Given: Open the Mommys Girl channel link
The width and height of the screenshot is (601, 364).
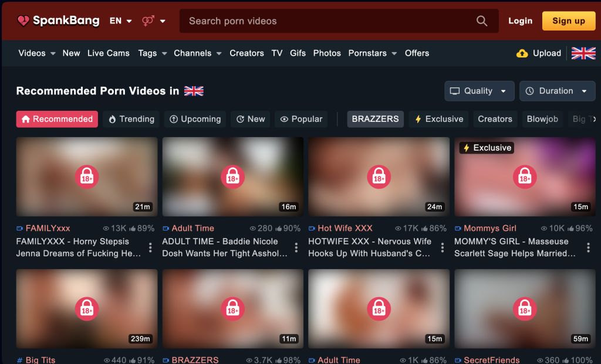Looking at the screenshot, I should click(x=490, y=229).
